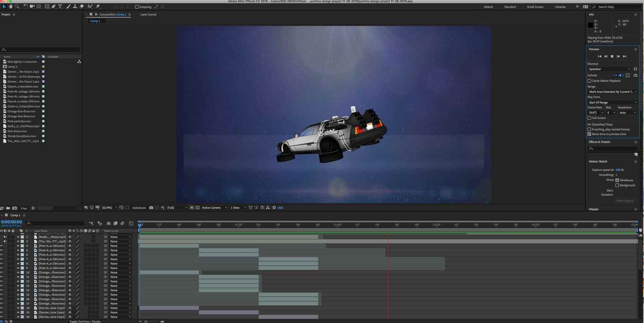
Task: Enable Motion Blur icon in timeline
Action: coord(122,223)
